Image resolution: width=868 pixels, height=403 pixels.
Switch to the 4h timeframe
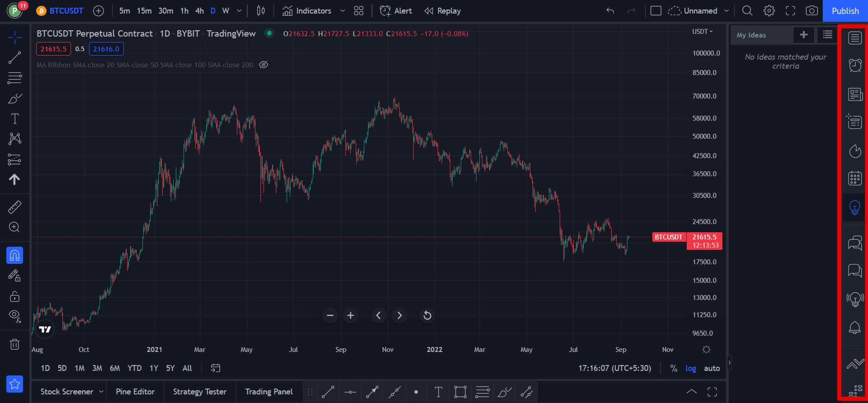[199, 11]
